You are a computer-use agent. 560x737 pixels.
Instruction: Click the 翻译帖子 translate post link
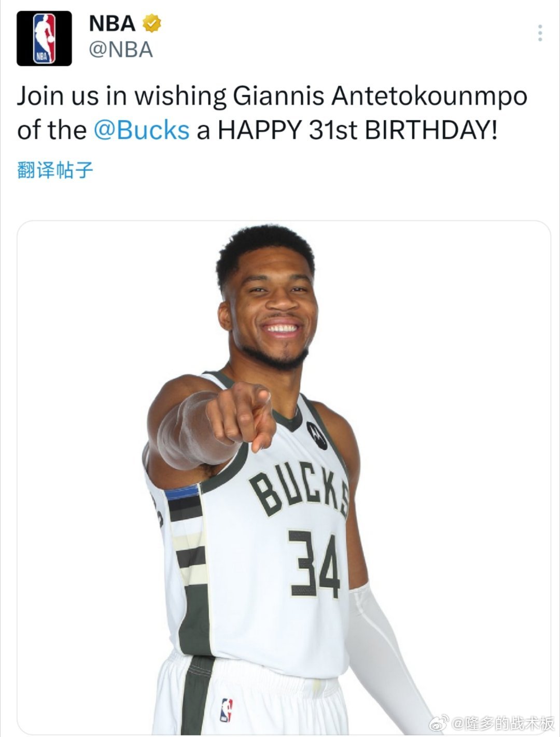pyautogui.click(x=55, y=170)
